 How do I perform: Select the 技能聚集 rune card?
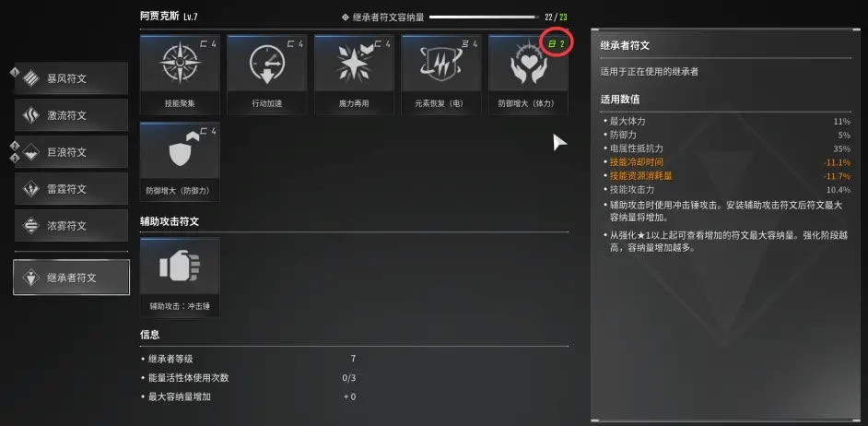[x=180, y=75]
